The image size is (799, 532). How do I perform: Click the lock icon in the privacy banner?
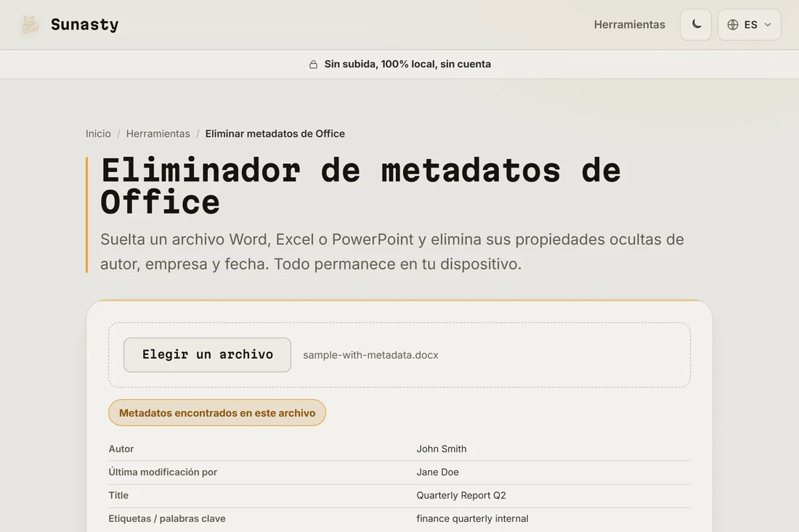(313, 64)
